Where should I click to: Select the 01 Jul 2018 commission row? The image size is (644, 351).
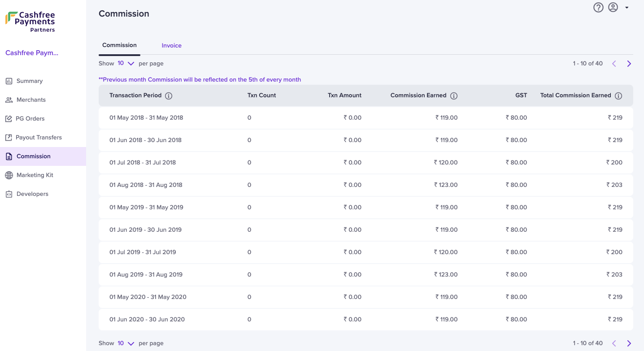(366, 163)
